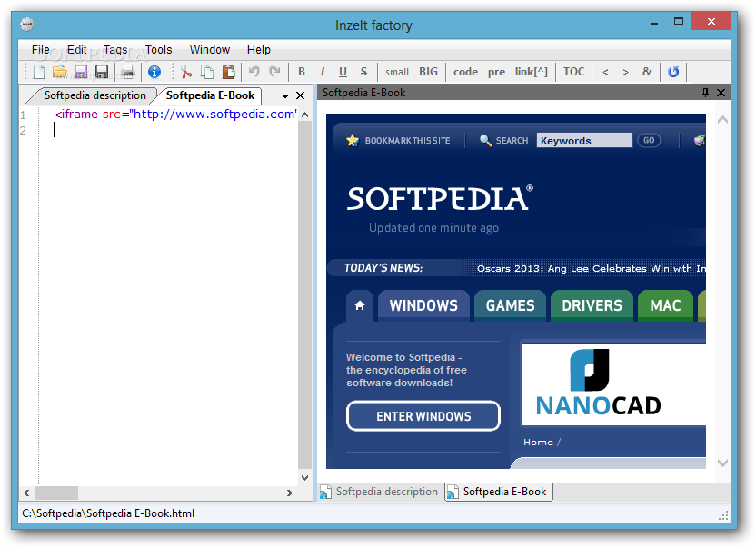The image size is (756, 548).
Task: Click the editor horizontal scrollbar thumb
Action: [56, 493]
